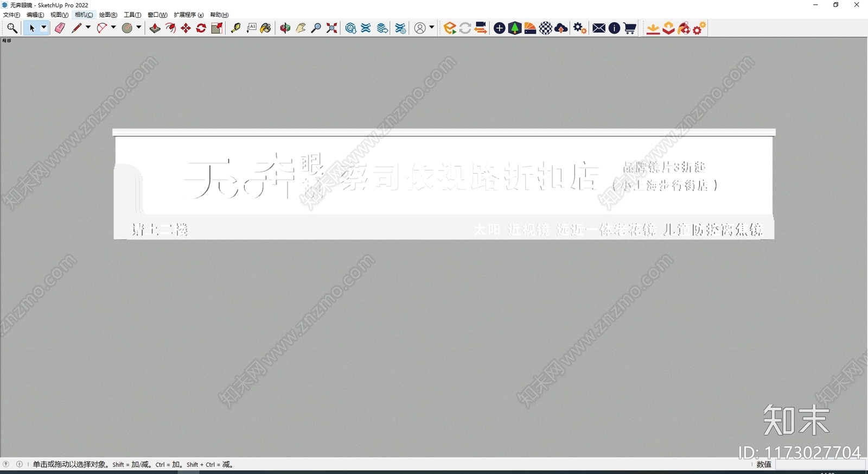Expand the Arc tool dropdown arrow
Image resolution: width=868 pixels, height=474 pixels.
[113, 28]
